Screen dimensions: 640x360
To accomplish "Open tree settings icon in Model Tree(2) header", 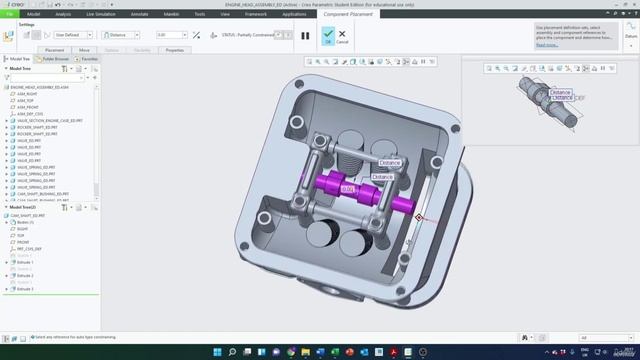I will 64,208.
